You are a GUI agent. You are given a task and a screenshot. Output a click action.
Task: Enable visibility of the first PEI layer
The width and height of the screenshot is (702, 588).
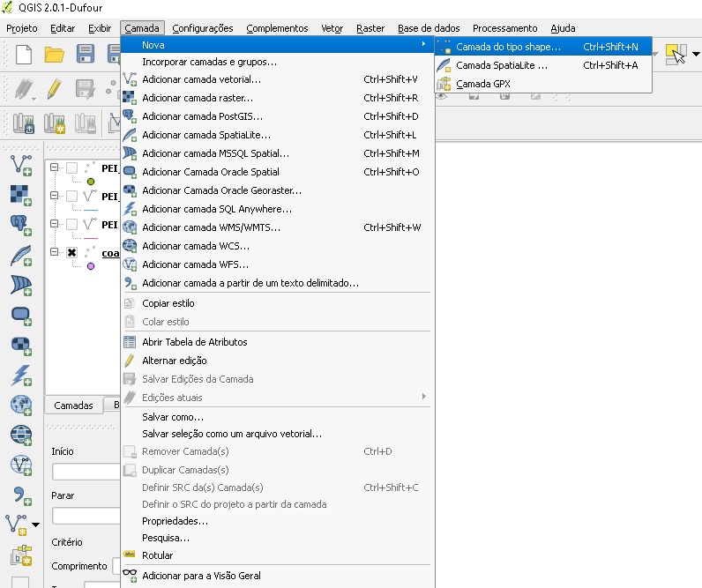click(x=71, y=168)
